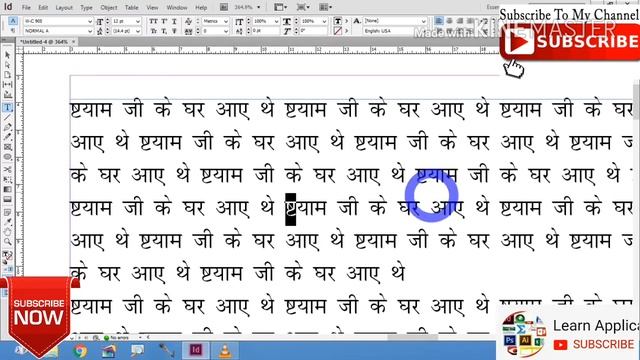640x360 pixels.
Task: Select the Eyedropper tool
Action: point(7,222)
